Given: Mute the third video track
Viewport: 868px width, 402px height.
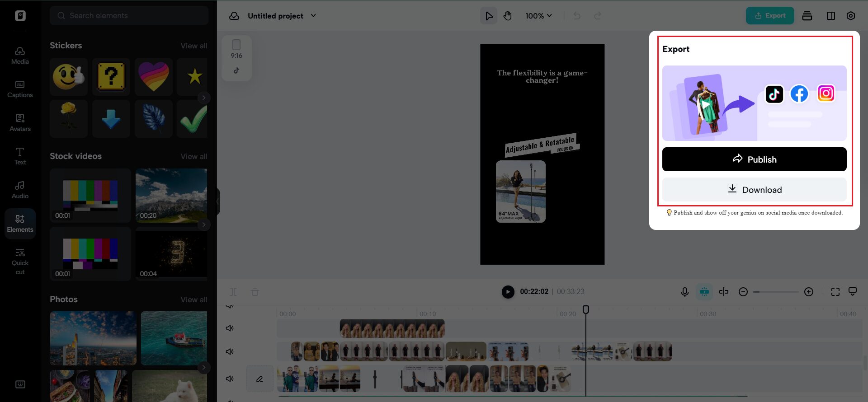Looking at the screenshot, I should [230, 379].
